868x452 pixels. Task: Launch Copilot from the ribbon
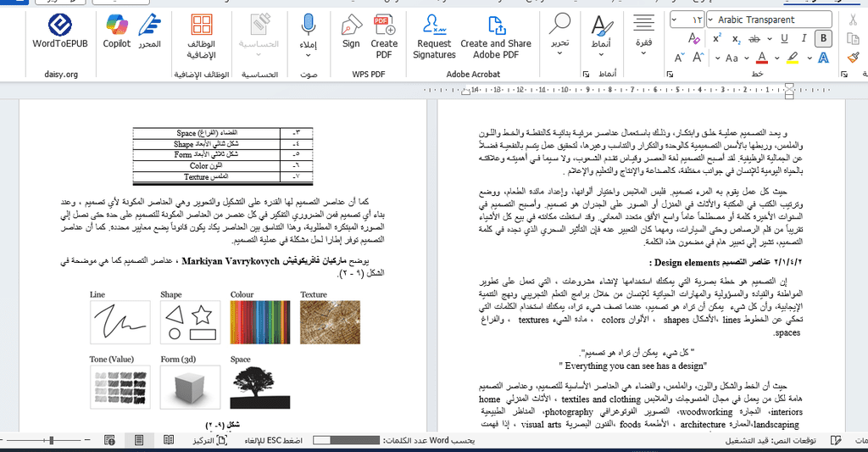tap(117, 33)
